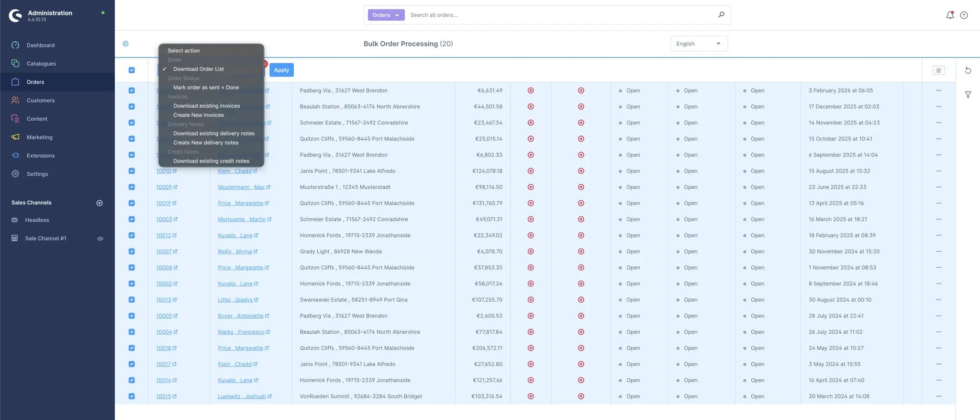Toggle the select-all orders checkbox
The image size is (980, 420).
(x=132, y=70)
